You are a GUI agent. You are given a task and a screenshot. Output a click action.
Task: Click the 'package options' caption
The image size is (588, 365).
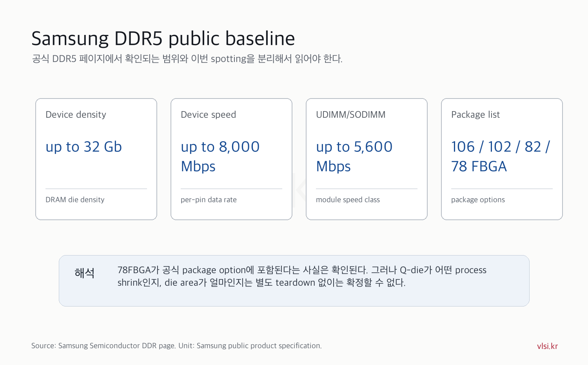tap(478, 200)
